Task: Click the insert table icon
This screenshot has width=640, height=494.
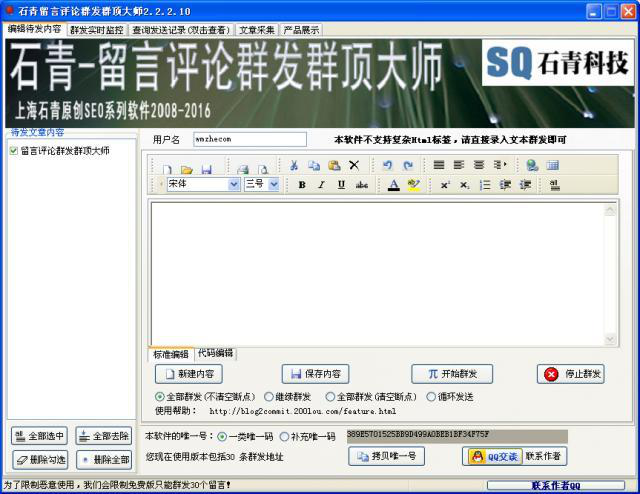Action: [552, 165]
